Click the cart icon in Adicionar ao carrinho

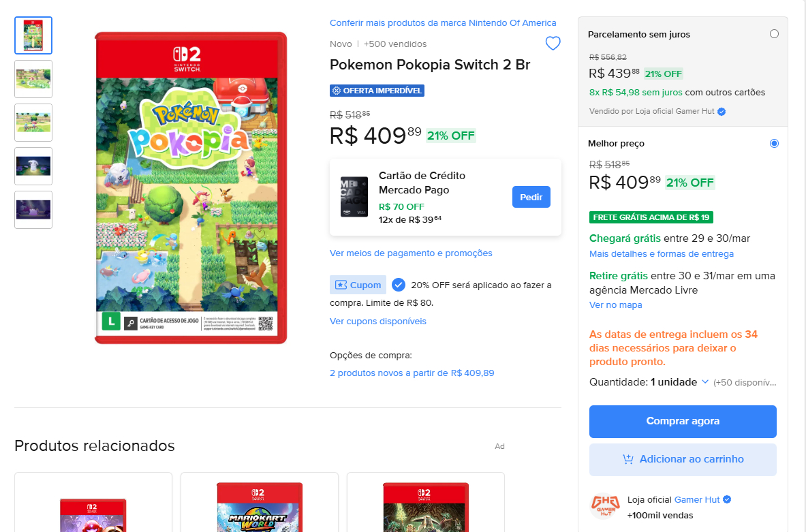point(628,459)
